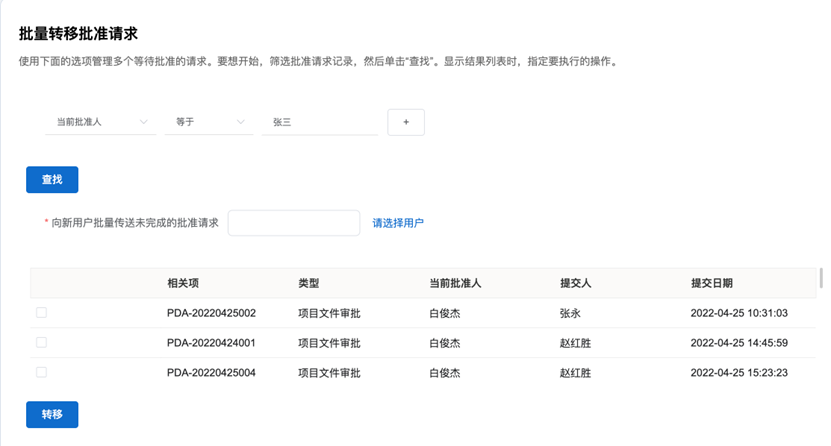Click the 提交日期 column header
This screenshot has height=446, width=831.
tap(711, 284)
